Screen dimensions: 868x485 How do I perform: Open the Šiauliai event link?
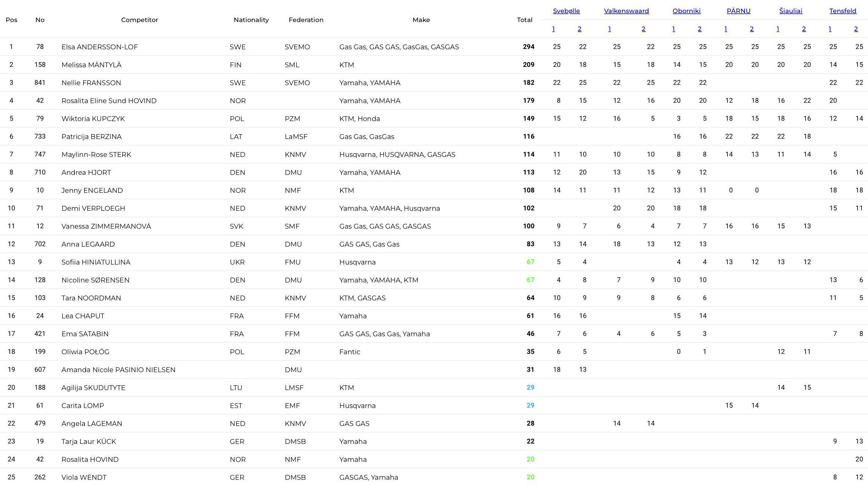click(791, 11)
